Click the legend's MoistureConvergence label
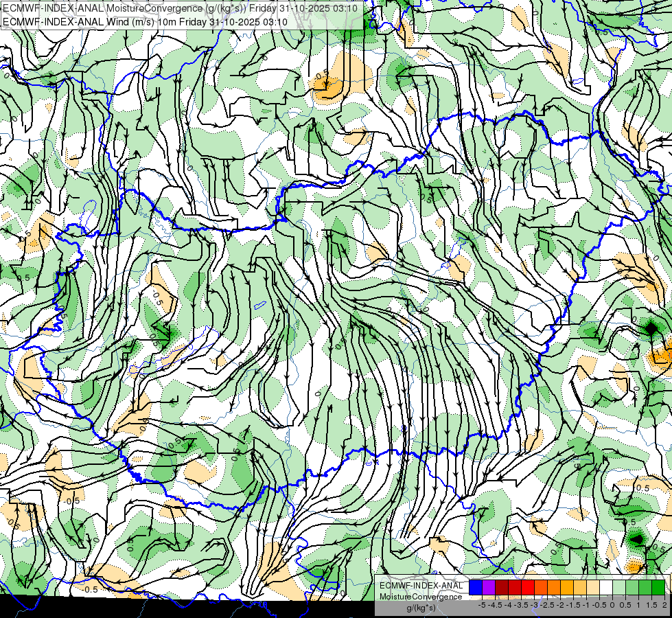This screenshot has width=672, height=618. point(421,597)
